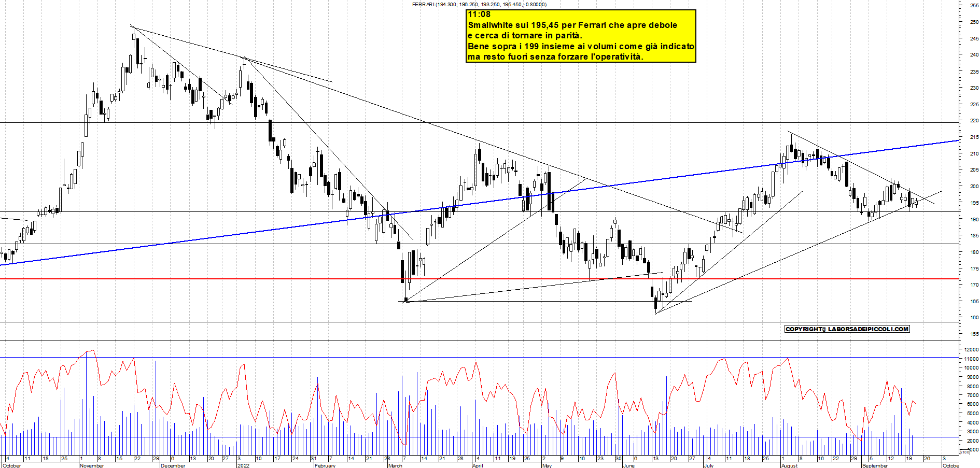Click the 170 price axis label
This screenshot has height=468, width=980.
coord(974,285)
